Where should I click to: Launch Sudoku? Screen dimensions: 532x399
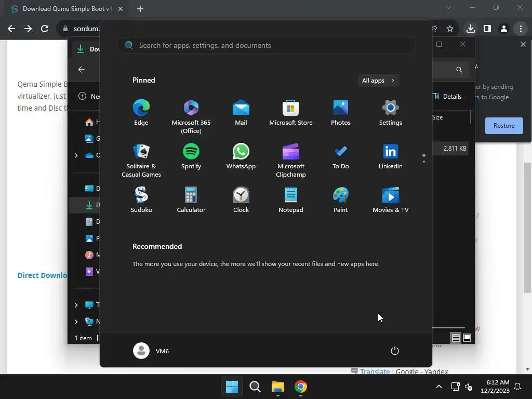[x=141, y=200]
